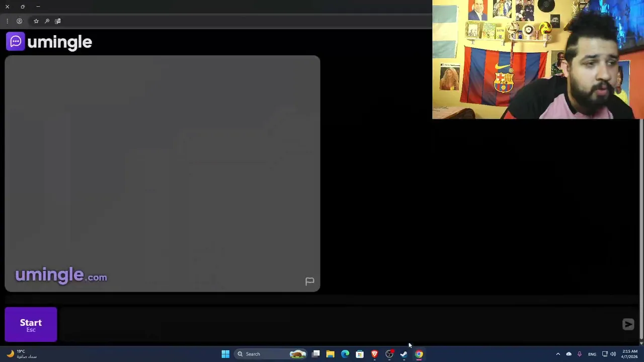Click the umingle.com watermark link
Image resolution: width=644 pixels, height=362 pixels.
click(61, 275)
